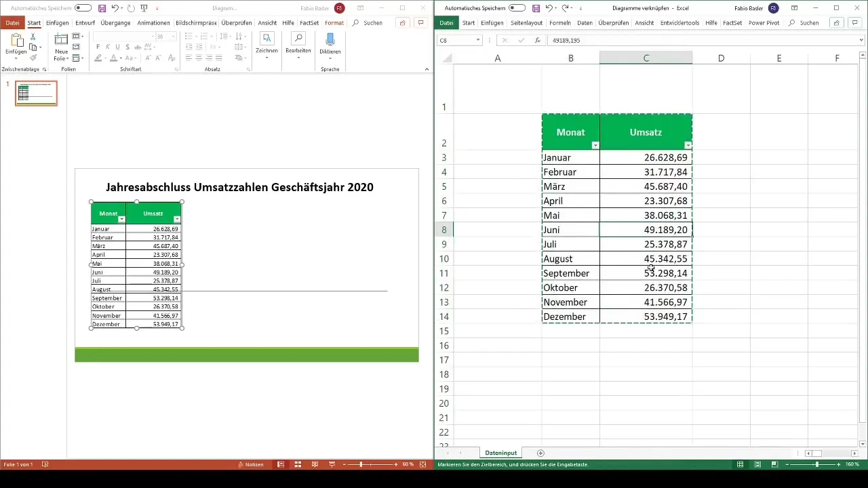This screenshot has width=868, height=488.
Task: Click Suchen search in PowerPoint ribbon
Action: pyautogui.click(x=368, y=23)
